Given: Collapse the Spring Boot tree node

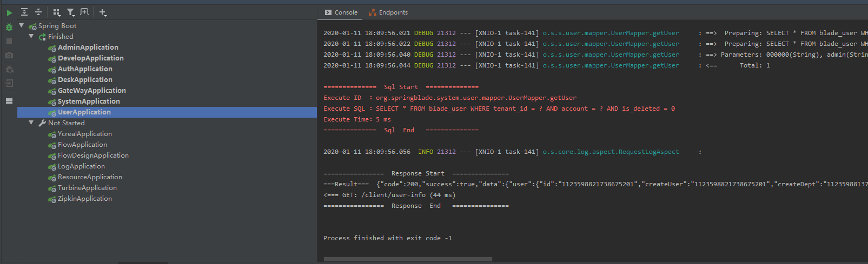Looking at the screenshot, I should click(x=22, y=25).
